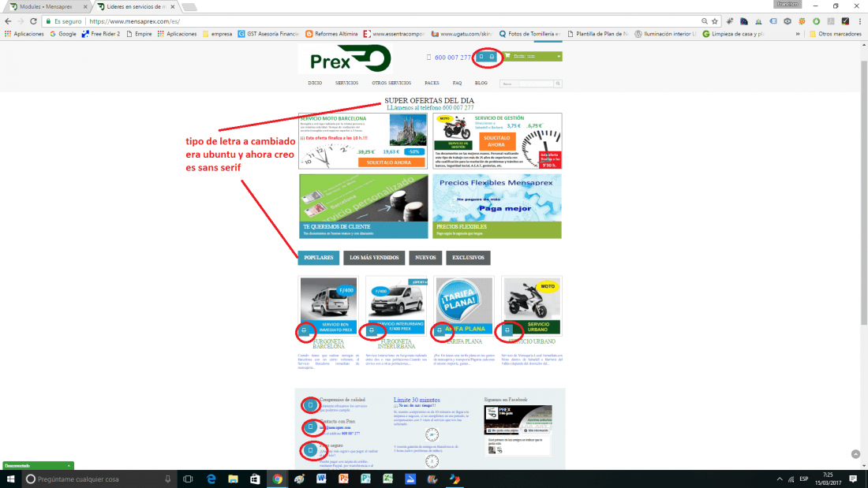Click the Cortana search box
Image resolution: width=868 pixels, height=488 pixels.
99,479
